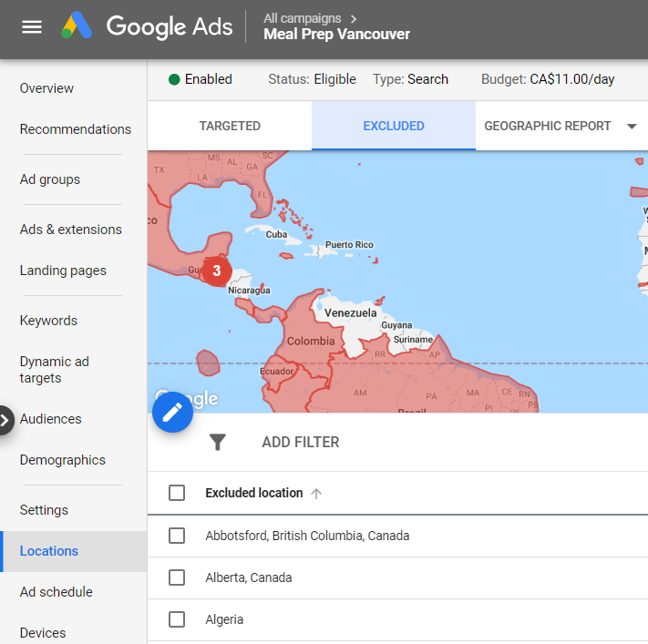Go to the Ad schedule page
The width and height of the screenshot is (648, 644).
(x=56, y=592)
